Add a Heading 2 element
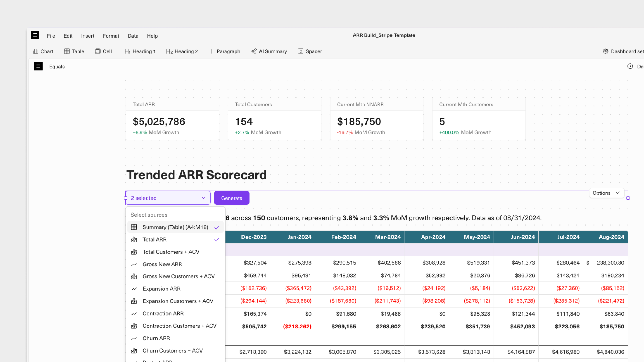The image size is (644, 362). (x=182, y=51)
